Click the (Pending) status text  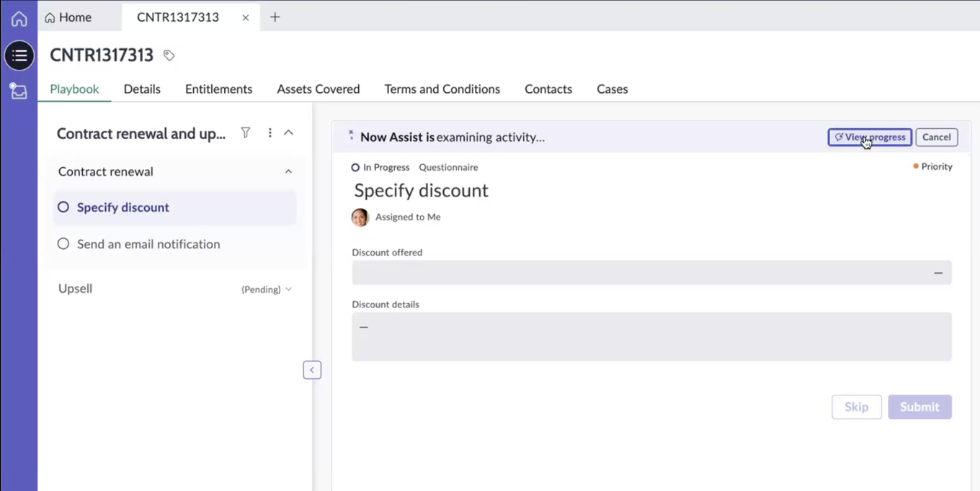(x=261, y=289)
